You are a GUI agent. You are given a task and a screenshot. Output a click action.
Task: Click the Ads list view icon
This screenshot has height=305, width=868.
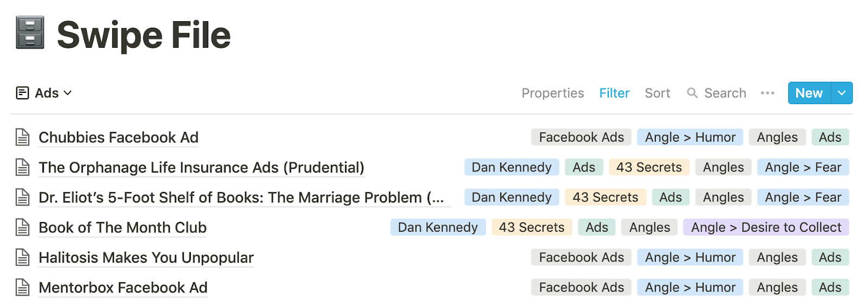pos(22,93)
